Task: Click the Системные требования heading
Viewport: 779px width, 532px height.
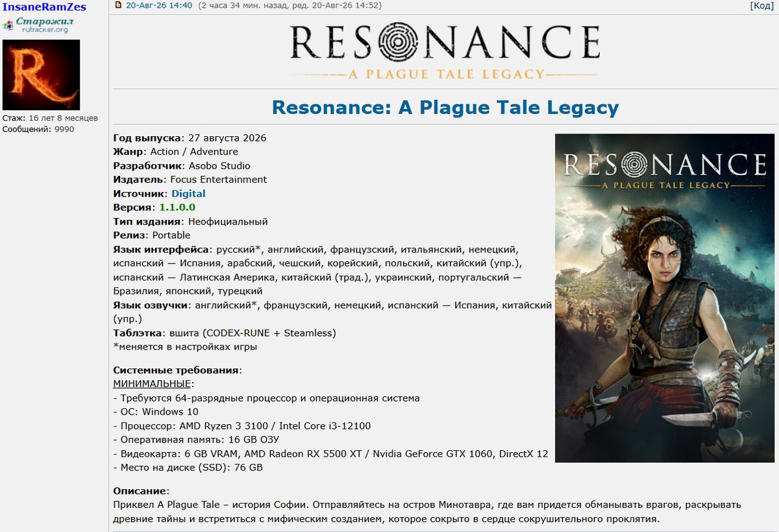Action: [x=177, y=370]
